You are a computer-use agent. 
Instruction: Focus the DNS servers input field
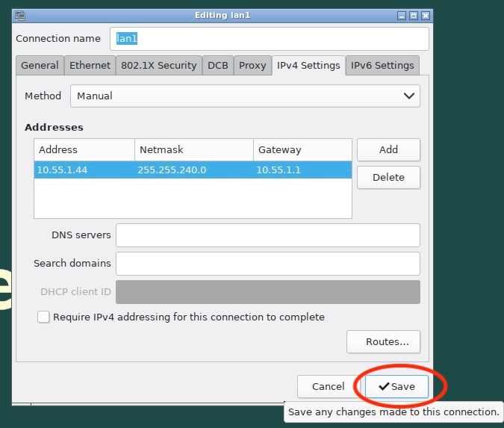267,235
